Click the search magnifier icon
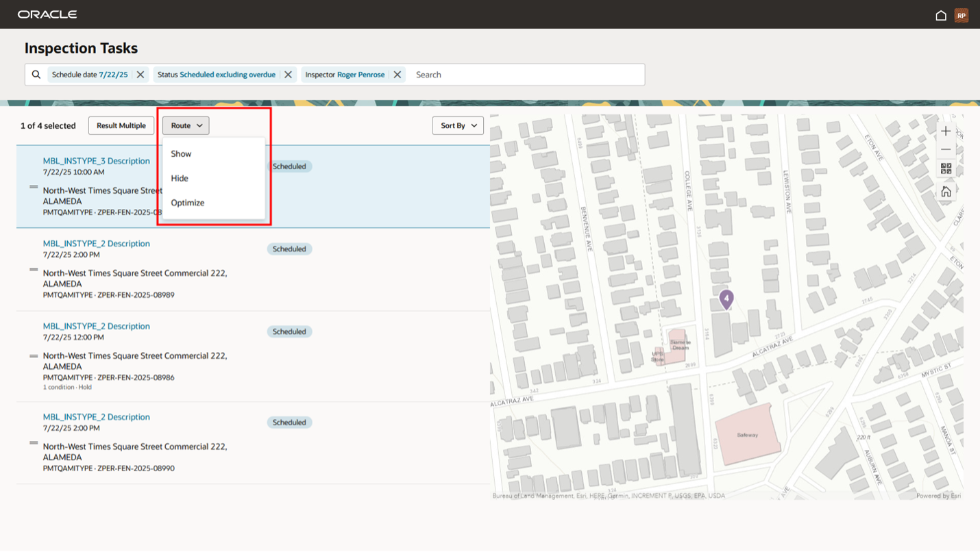Screen dimensions: 980x554 point(36,74)
